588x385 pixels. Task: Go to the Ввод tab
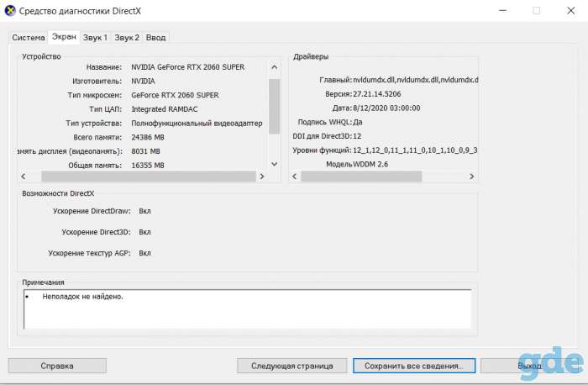[x=155, y=38]
